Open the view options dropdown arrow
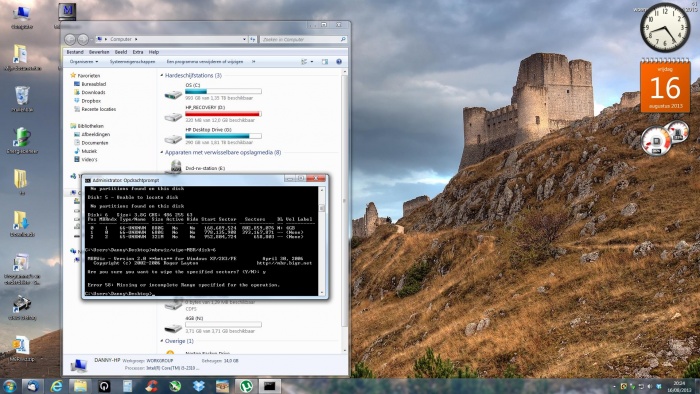Viewport: 700px width, 394px height. coord(312,62)
